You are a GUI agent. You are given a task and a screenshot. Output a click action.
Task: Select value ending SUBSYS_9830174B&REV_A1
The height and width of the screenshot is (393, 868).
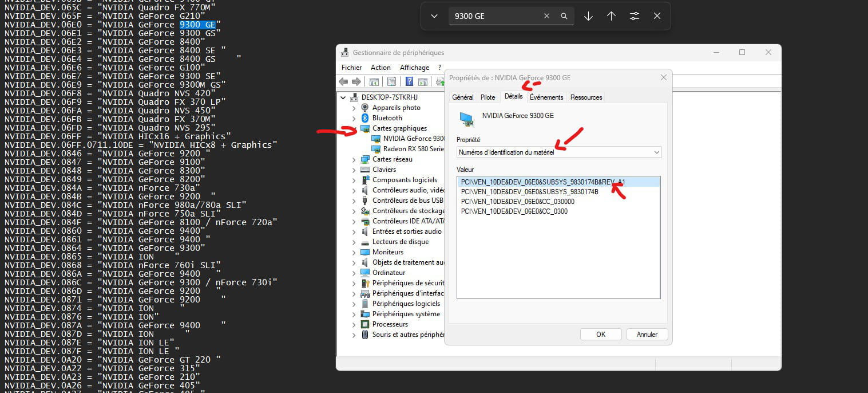tap(559, 182)
